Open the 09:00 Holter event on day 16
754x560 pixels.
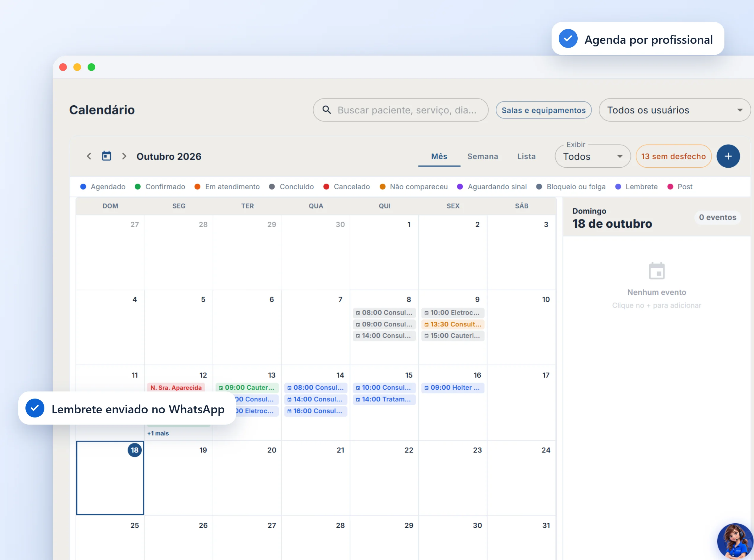(452, 388)
